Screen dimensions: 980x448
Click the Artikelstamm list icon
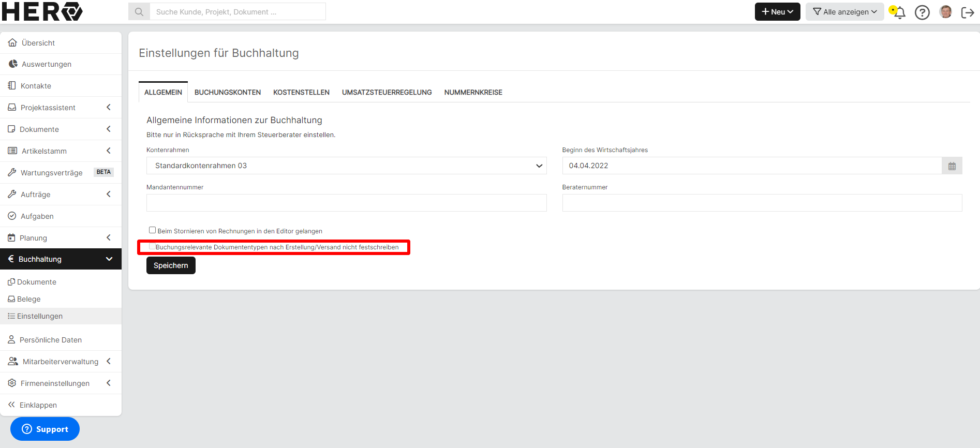12,151
